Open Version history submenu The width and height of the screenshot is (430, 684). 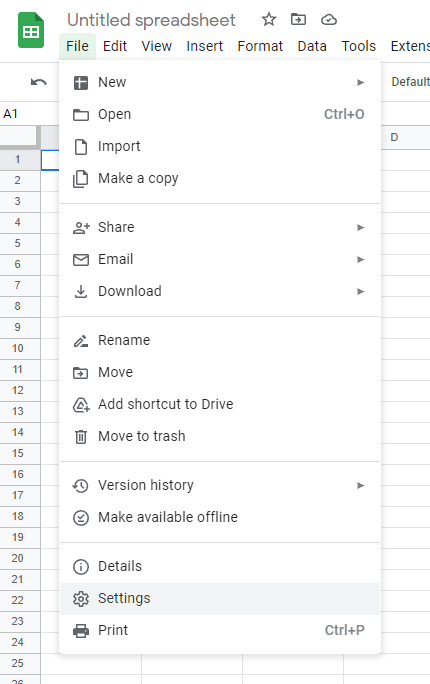[220, 485]
